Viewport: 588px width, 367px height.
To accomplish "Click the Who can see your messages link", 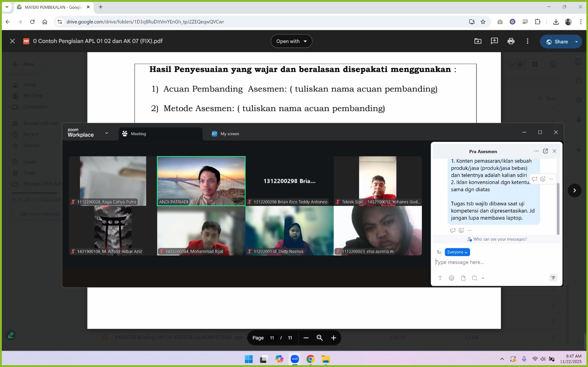I will [x=499, y=239].
